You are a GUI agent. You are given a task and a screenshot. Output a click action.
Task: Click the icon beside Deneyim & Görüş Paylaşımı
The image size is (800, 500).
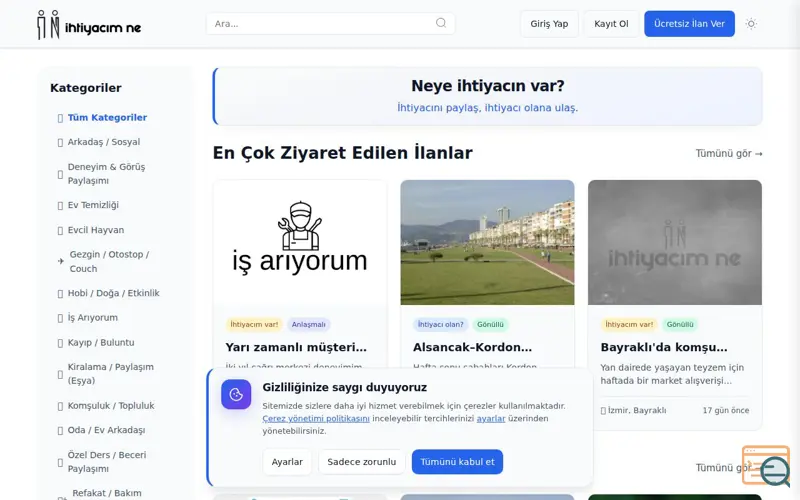(60, 174)
